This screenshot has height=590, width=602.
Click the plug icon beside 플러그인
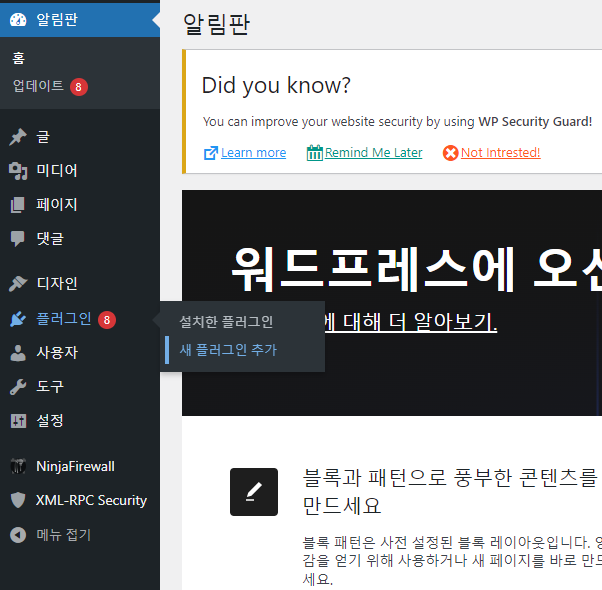click(x=18, y=319)
